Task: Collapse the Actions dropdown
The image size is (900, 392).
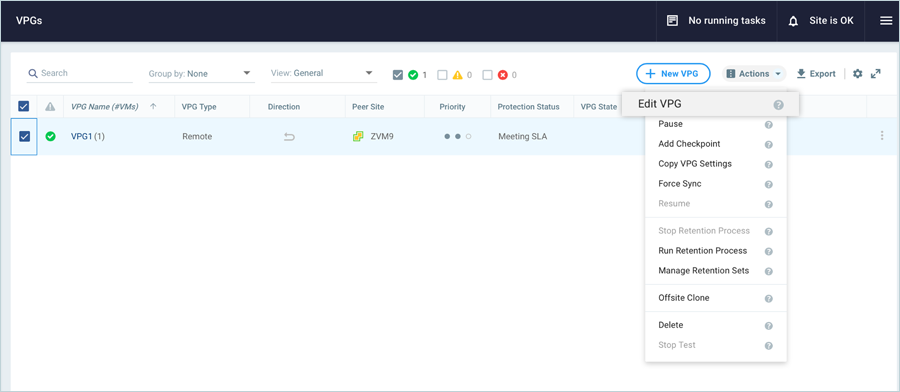Action: pos(754,73)
